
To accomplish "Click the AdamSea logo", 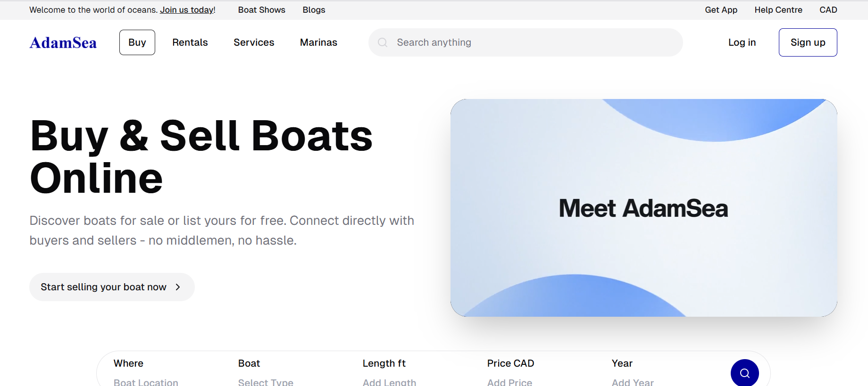I will click(63, 42).
